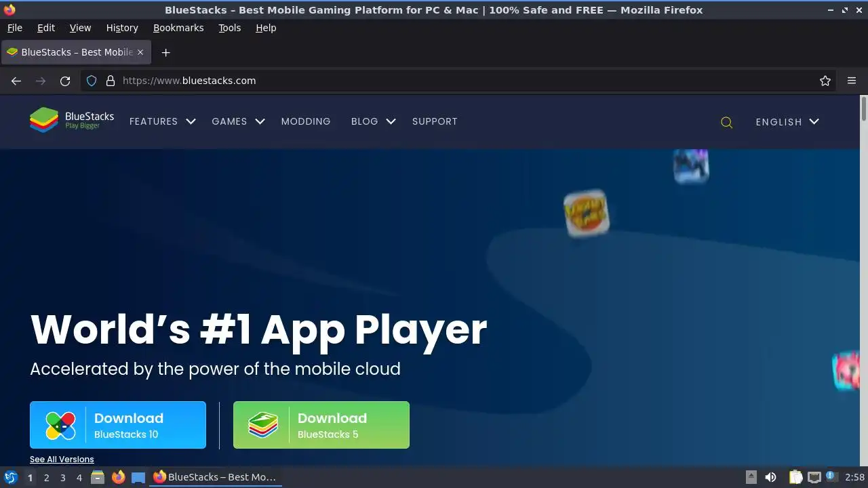Expand the BLOG dropdown menu
The width and height of the screenshot is (868, 488).
coord(373,121)
